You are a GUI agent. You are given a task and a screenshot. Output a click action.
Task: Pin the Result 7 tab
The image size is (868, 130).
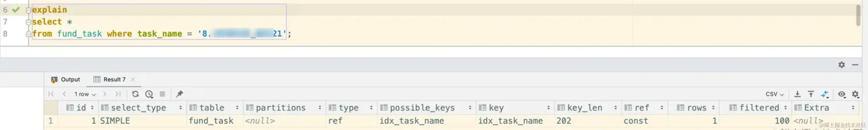point(180,94)
